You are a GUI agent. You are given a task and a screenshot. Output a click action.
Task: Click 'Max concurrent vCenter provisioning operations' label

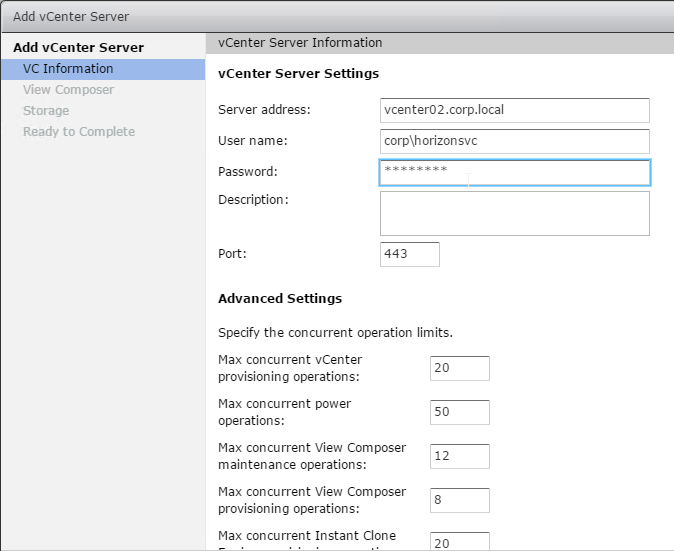point(290,368)
